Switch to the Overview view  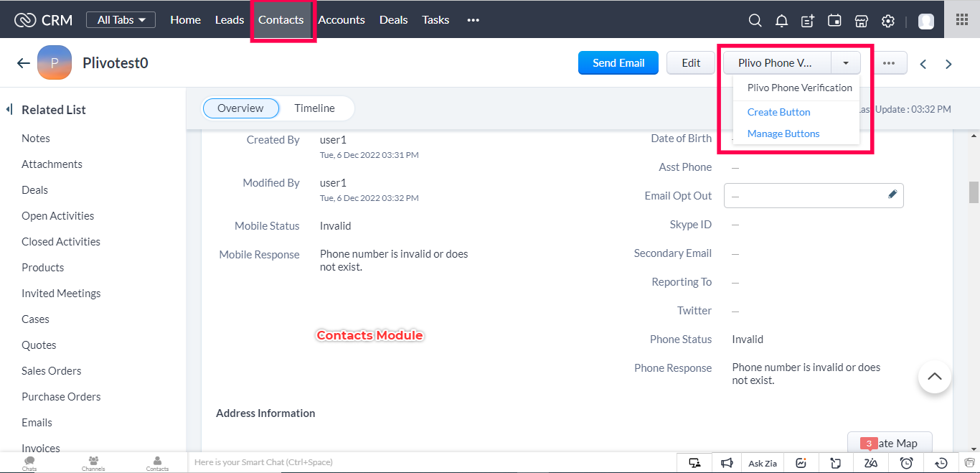pyautogui.click(x=241, y=108)
